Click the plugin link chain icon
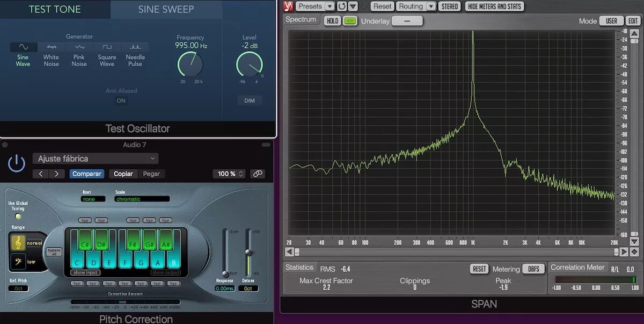 click(258, 174)
